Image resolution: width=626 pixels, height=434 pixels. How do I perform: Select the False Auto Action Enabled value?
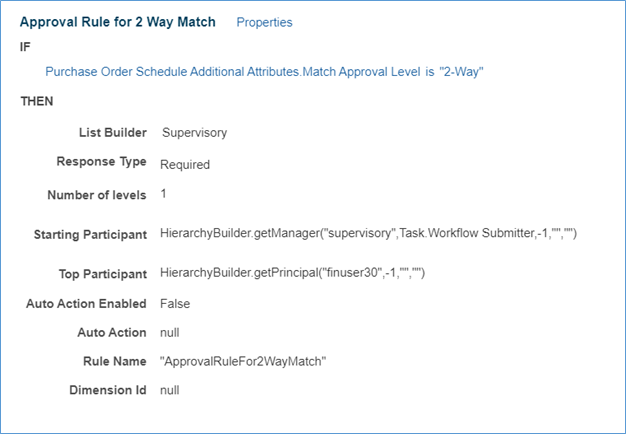175,304
